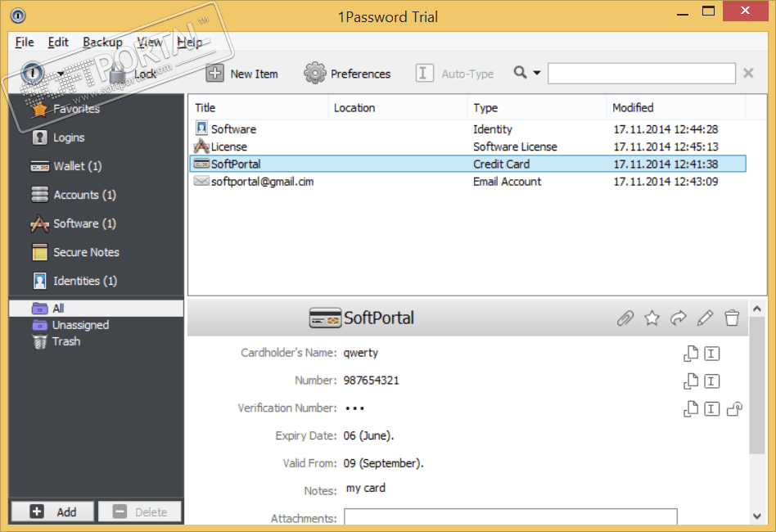Click the 1Password title bar app icon
This screenshot has height=532, width=776.
coord(18,16)
